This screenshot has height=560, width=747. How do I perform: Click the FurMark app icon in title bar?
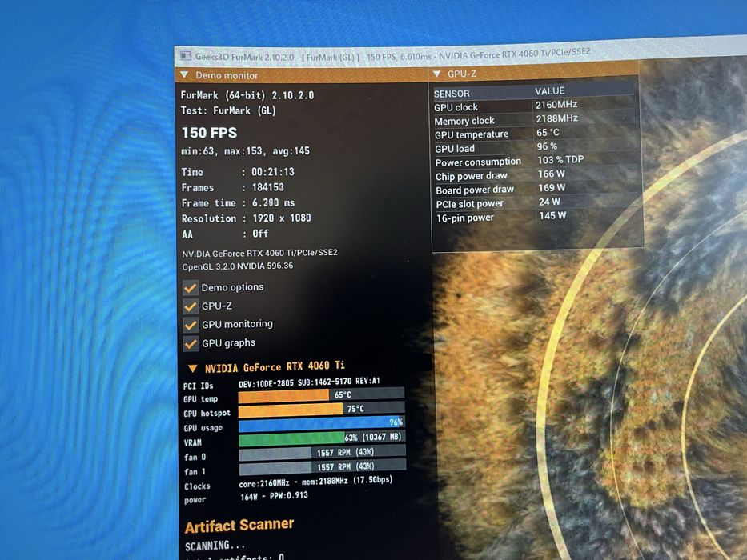pyautogui.click(x=185, y=56)
